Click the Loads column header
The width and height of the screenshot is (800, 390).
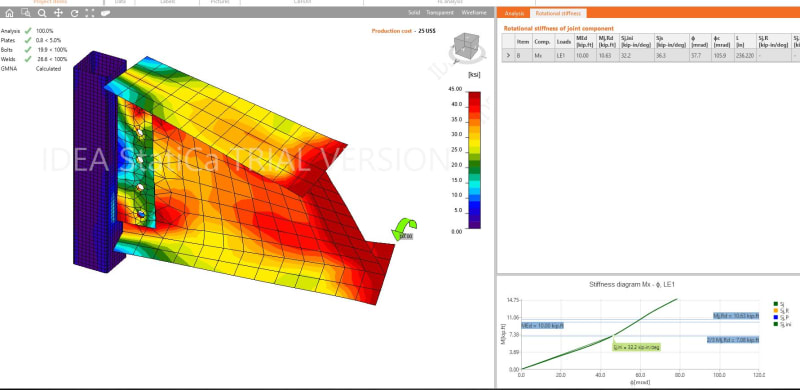(564, 41)
